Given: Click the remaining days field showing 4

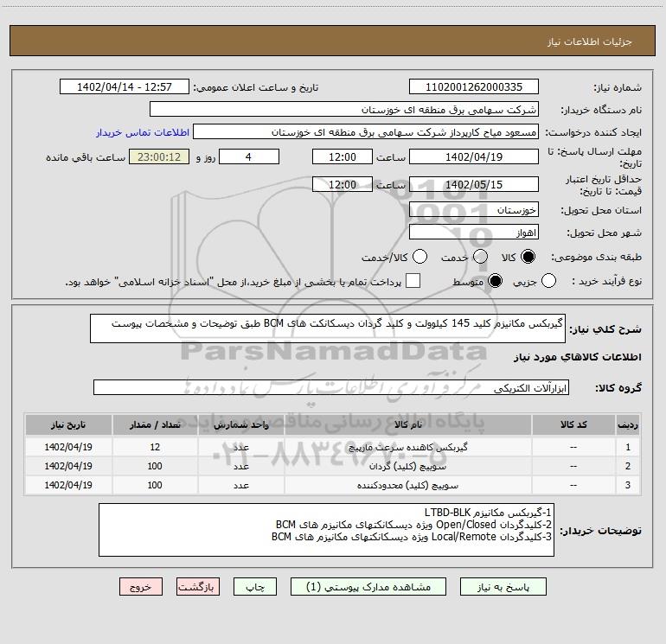Looking at the screenshot, I should [x=249, y=156].
